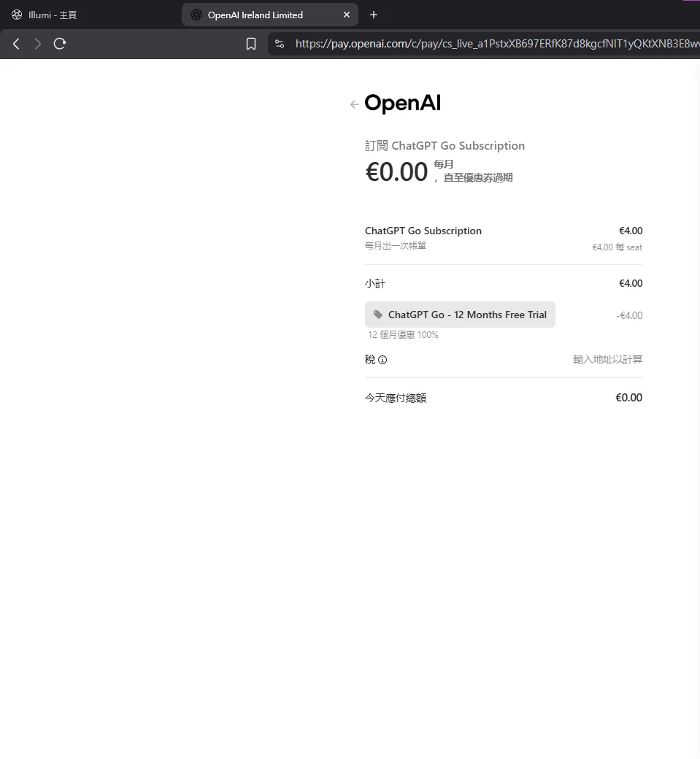The height and width of the screenshot is (759, 700).
Task: Bookmark this page using the bookmark icon
Action: pyautogui.click(x=251, y=44)
